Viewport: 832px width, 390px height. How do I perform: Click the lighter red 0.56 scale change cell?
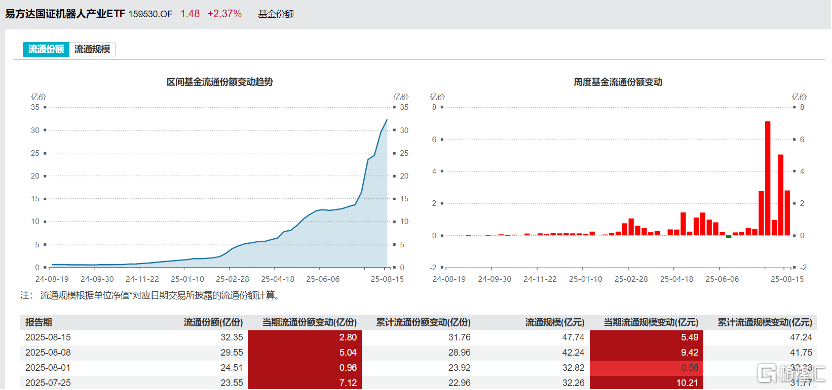(646, 367)
